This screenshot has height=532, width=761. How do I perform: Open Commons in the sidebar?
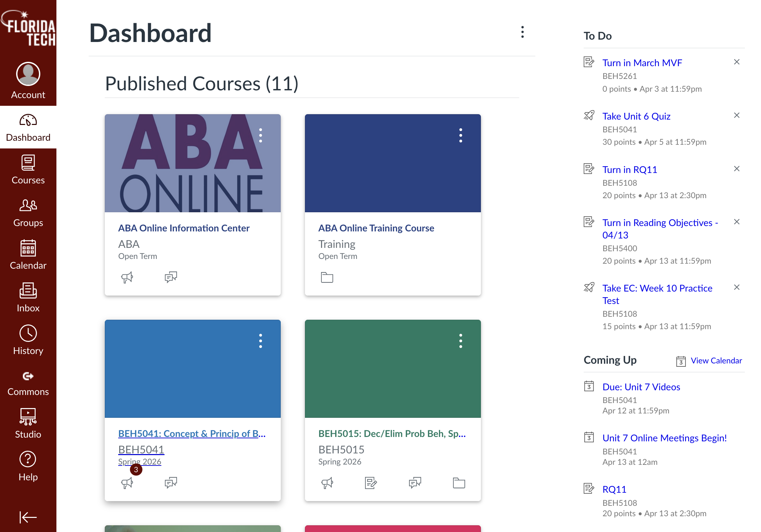(x=28, y=383)
